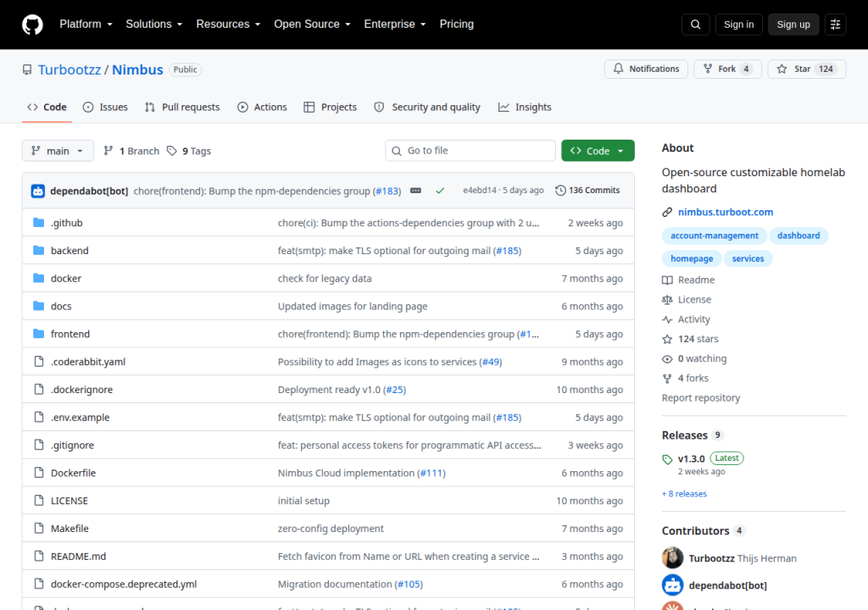The image size is (868, 610).
Task: Click the book icon beside Readme
Action: (x=667, y=280)
